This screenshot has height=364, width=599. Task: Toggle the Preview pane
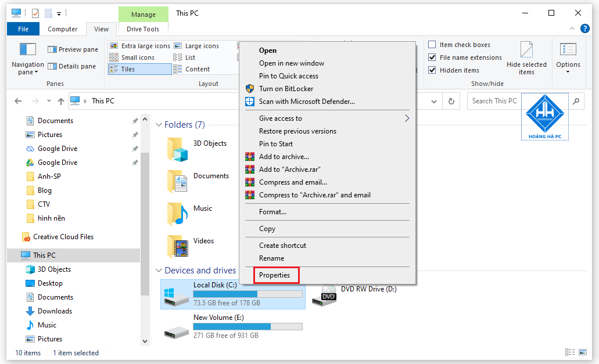point(73,49)
